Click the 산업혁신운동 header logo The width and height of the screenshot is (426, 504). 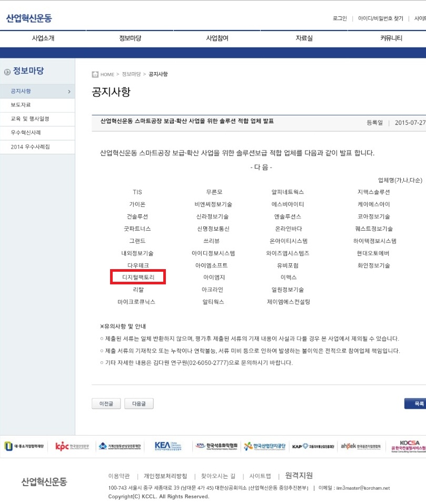click(29, 18)
